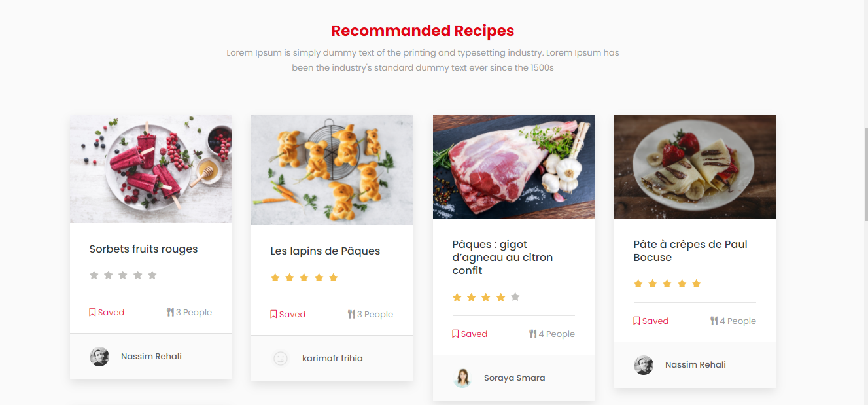Rate Sorbets fruits rouges with the fifth star
Viewport: 868px width, 405px height.
(x=152, y=275)
